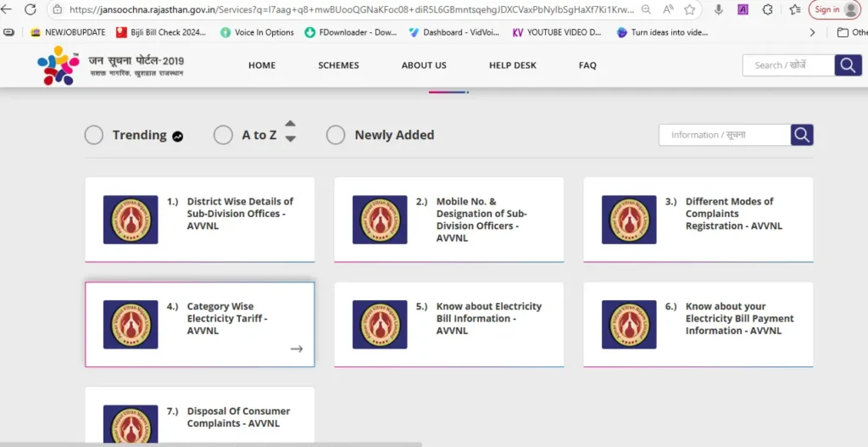The height and width of the screenshot is (447, 868).
Task: Select the Trending radio button
Action: [x=95, y=135]
